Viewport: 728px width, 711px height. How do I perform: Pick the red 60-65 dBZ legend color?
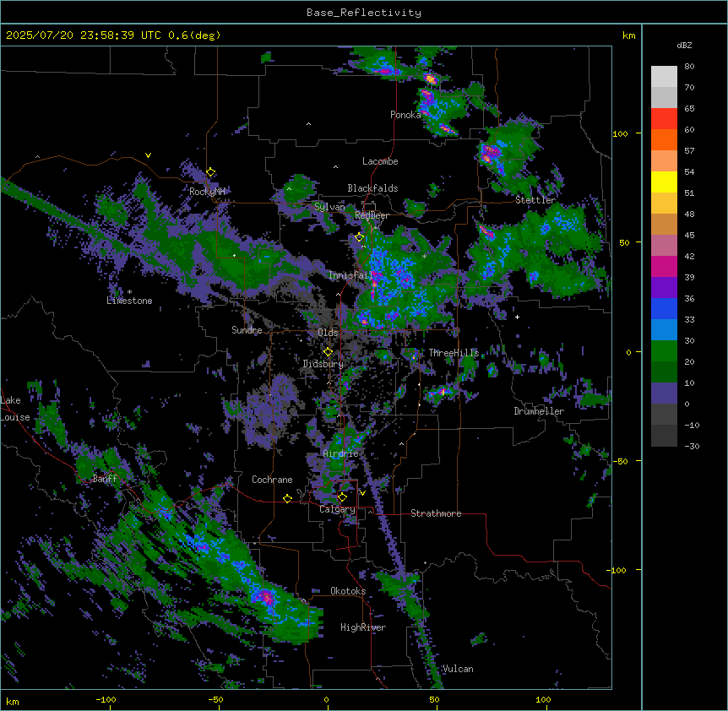pos(664,119)
